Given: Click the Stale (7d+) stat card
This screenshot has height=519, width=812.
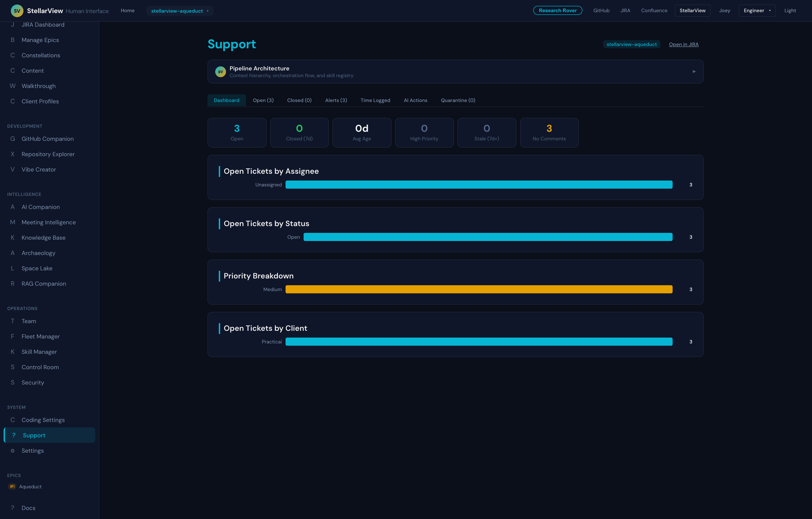Looking at the screenshot, I should 487,133.
